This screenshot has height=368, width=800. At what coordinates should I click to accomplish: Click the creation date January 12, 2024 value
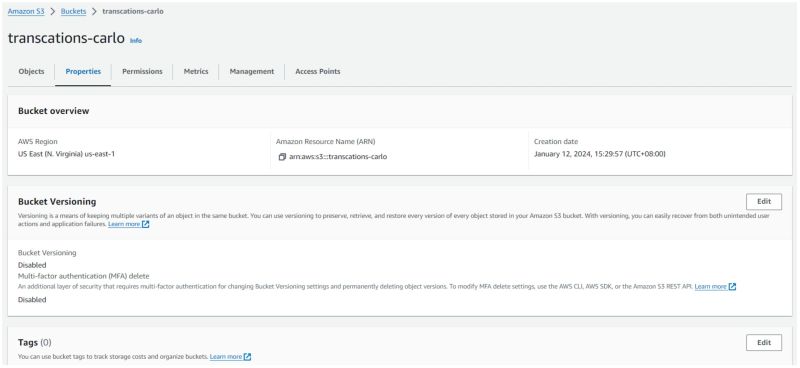click(x=599, y=154)
